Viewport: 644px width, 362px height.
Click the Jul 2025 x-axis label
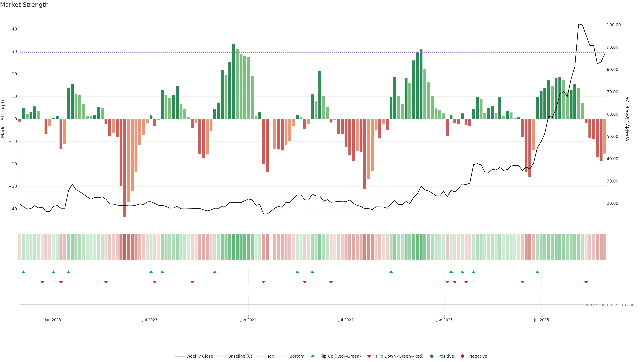tap(541, 320)
